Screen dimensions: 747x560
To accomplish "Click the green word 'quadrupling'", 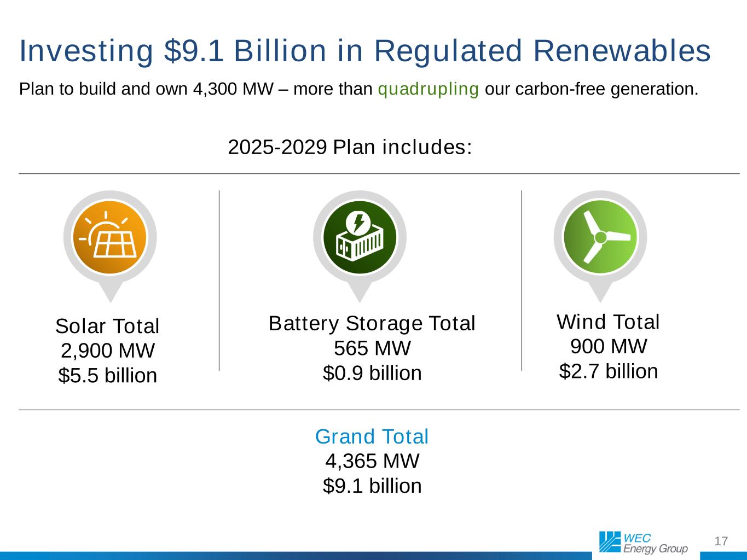I will (x=428, y=89).
